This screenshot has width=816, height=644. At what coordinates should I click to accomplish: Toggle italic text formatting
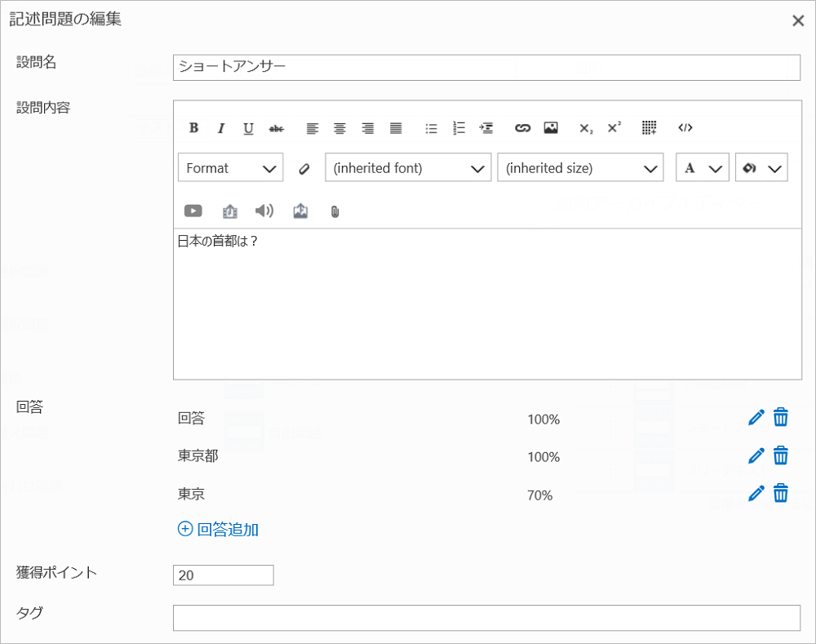pyautogui.click(x=220, y=128)
